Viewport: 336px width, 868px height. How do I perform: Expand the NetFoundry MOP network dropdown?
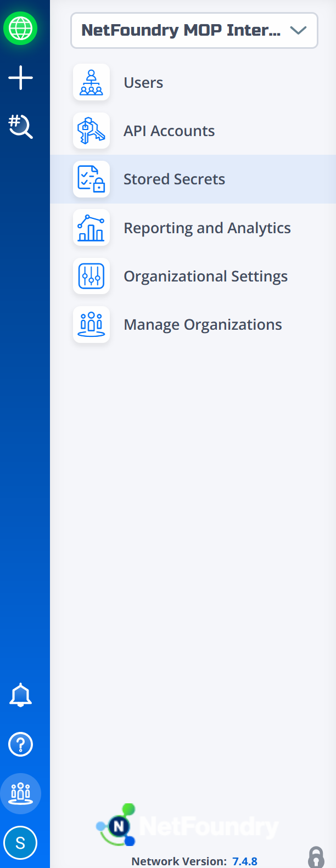click(194, 31)
